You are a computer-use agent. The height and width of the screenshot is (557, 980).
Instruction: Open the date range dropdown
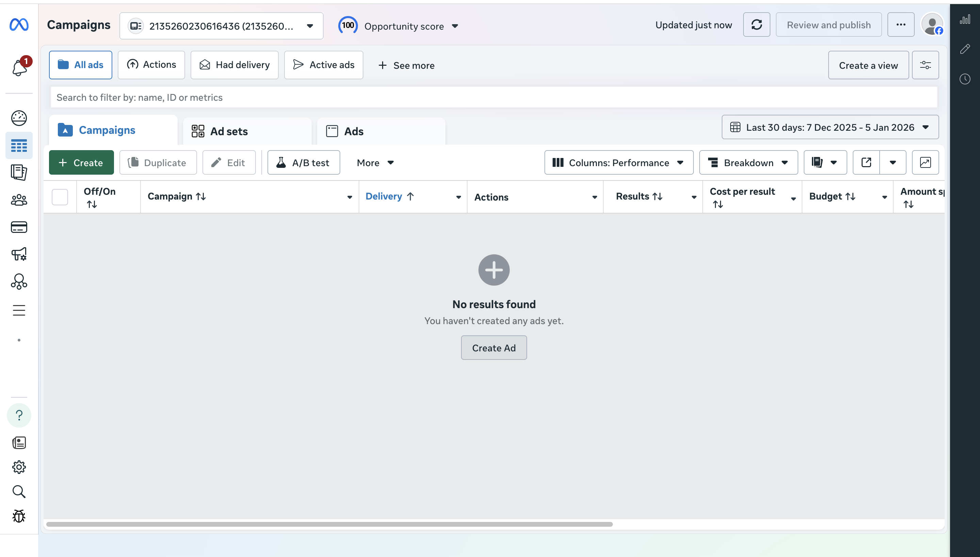click(x=830, y=127)
